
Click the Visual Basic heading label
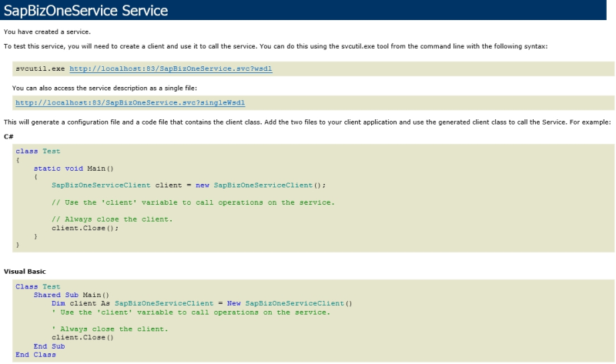pos(25,272)
